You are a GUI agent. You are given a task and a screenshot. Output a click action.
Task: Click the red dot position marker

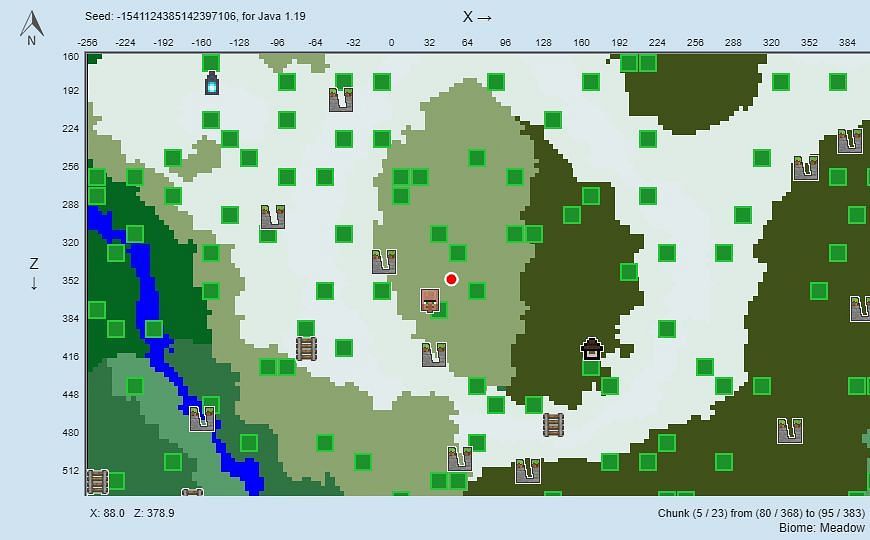[451, 279]
